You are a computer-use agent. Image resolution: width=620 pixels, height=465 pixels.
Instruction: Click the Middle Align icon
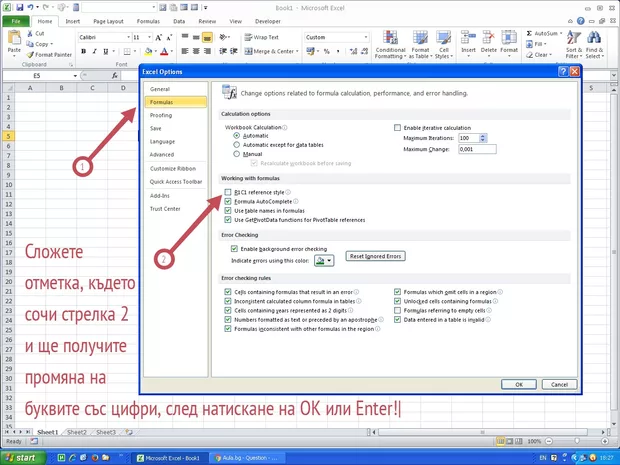tap(196, 38)
